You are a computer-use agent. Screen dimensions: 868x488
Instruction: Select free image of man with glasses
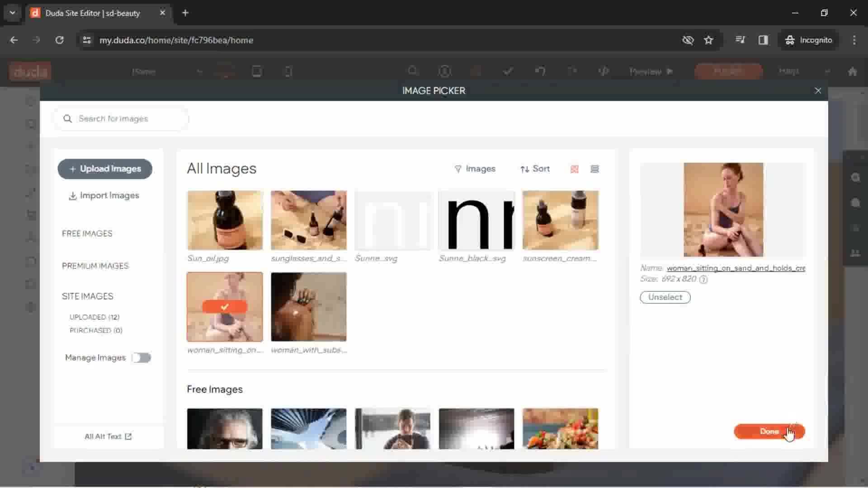[225, 429]
